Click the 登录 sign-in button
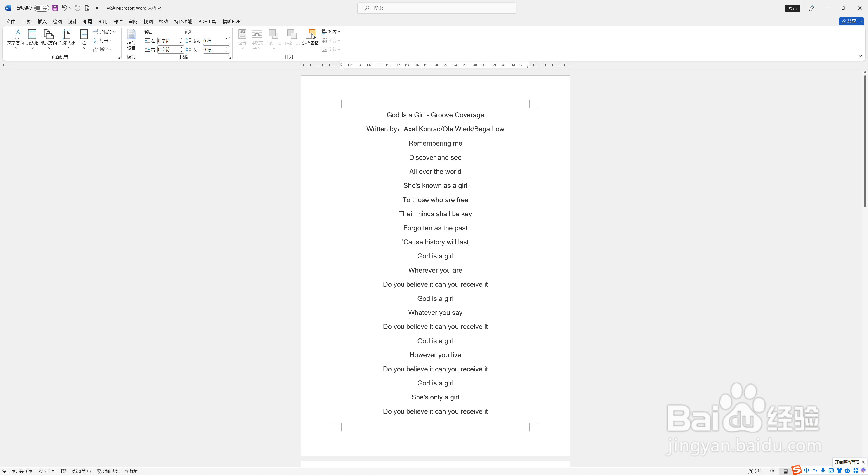Screen dimensions: 868x475 793,8
